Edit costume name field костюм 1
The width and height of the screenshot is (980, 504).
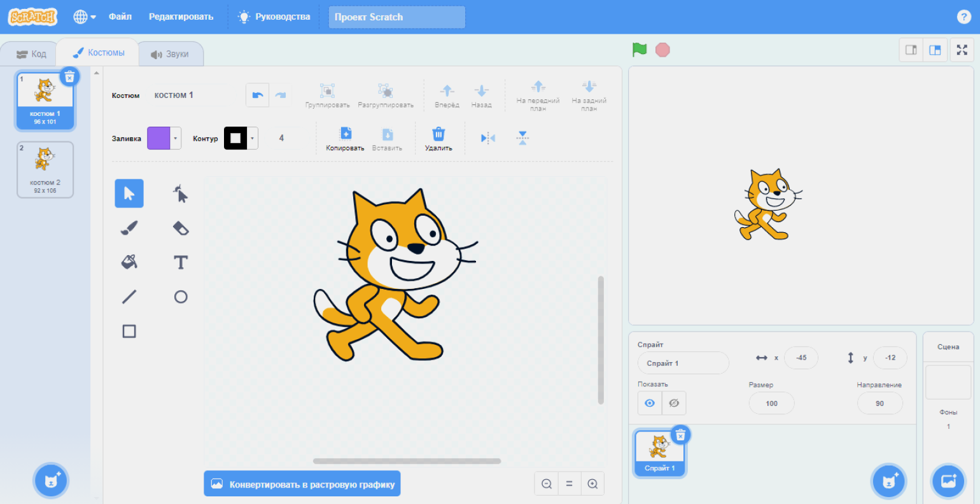[x=193, y=95]
